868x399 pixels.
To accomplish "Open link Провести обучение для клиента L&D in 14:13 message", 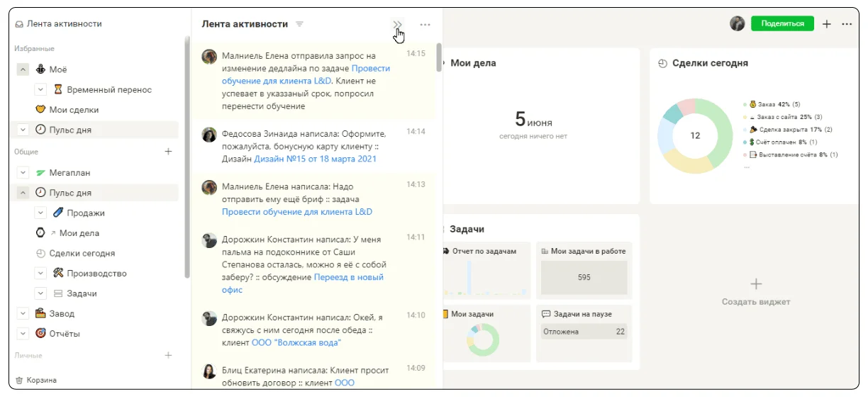I will [x=297, y=212].
